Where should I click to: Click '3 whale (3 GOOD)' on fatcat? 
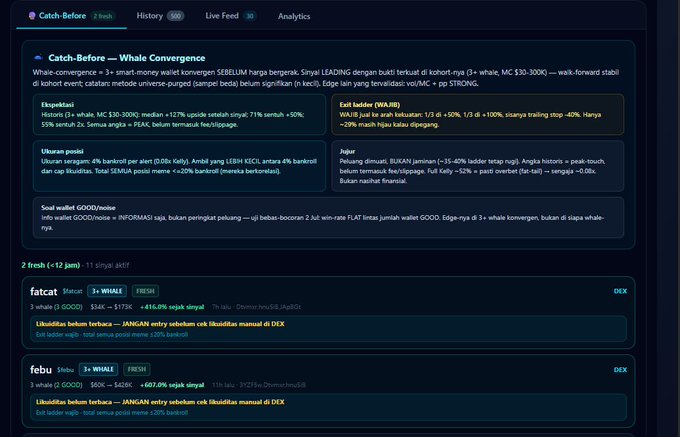click(x=56, y=307)
